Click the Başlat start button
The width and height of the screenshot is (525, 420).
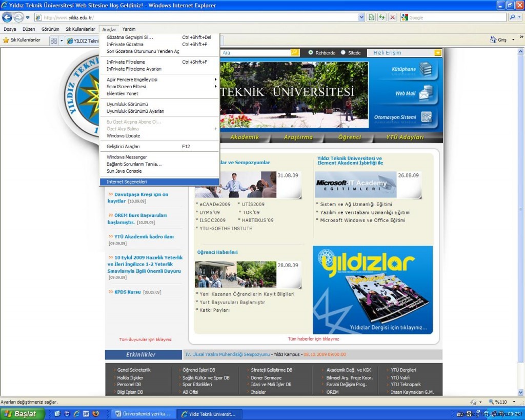coord(21,413)
